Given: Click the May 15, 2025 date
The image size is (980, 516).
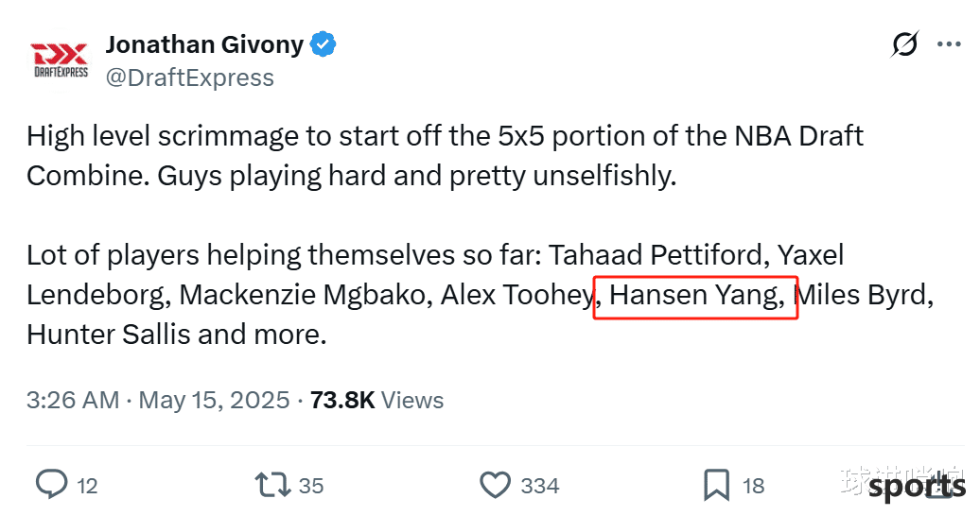Looking at the screenshot, I should pos(214,400).
